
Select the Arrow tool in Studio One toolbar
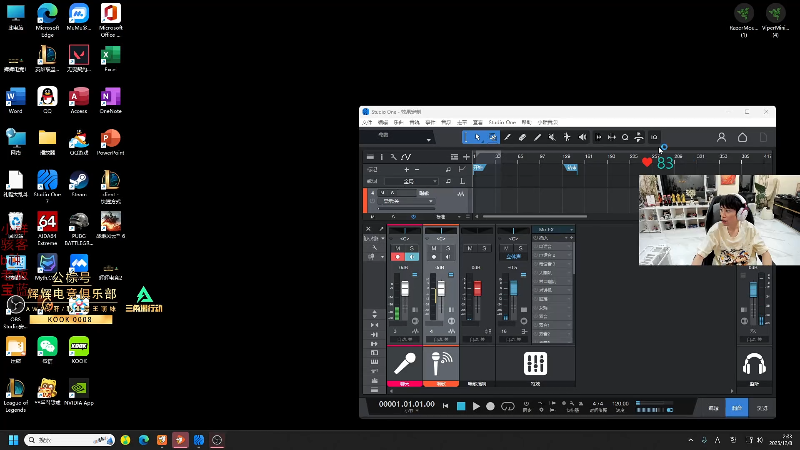(478, 137)
